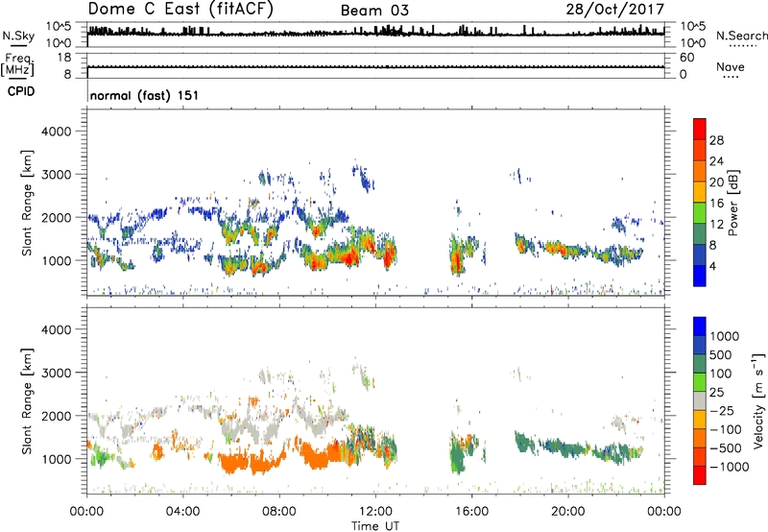768x532 pixels.
Task: Click the orange velocity echo patch near 06:00
Action: tap(234, 462)
